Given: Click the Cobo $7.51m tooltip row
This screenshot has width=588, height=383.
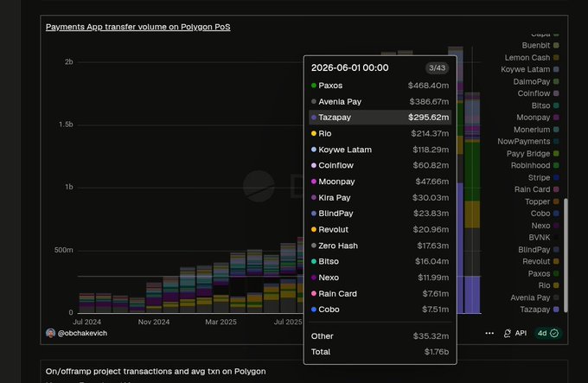Looking at the screenshot, I should (x=380, y=310).
